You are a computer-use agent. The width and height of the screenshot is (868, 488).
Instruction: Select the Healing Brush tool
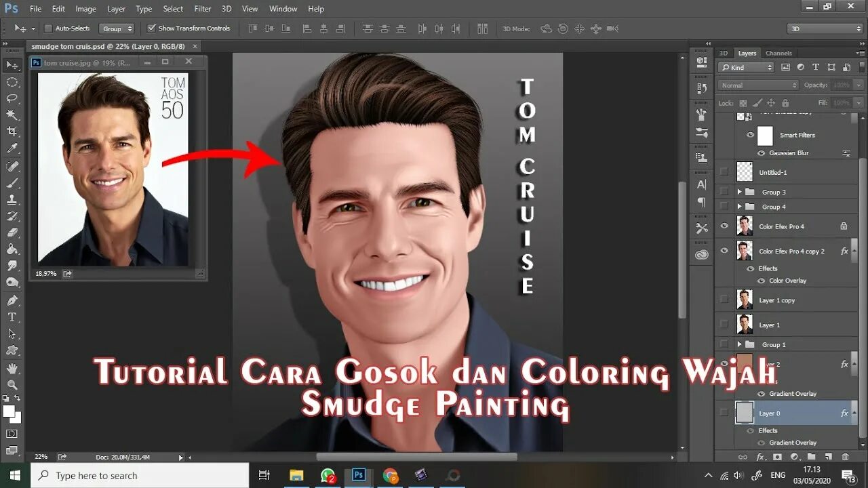(12, 167)
